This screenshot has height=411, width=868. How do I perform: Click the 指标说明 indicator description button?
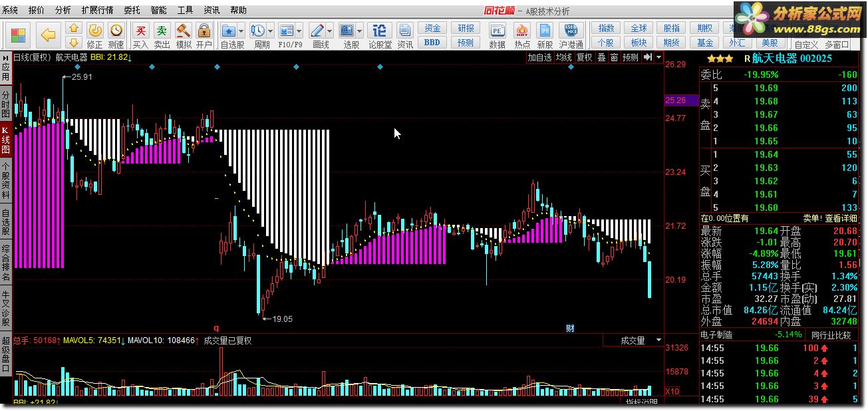643,402
